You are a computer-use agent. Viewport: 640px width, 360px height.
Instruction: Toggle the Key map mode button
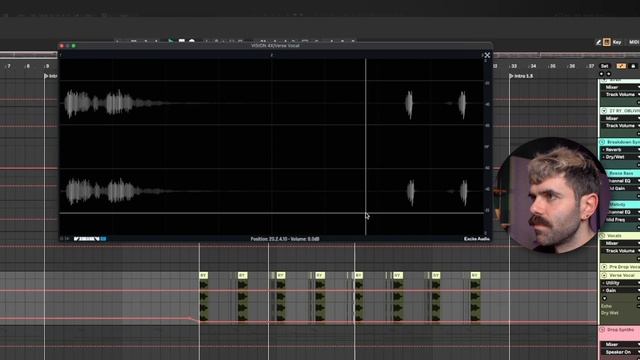617,42
